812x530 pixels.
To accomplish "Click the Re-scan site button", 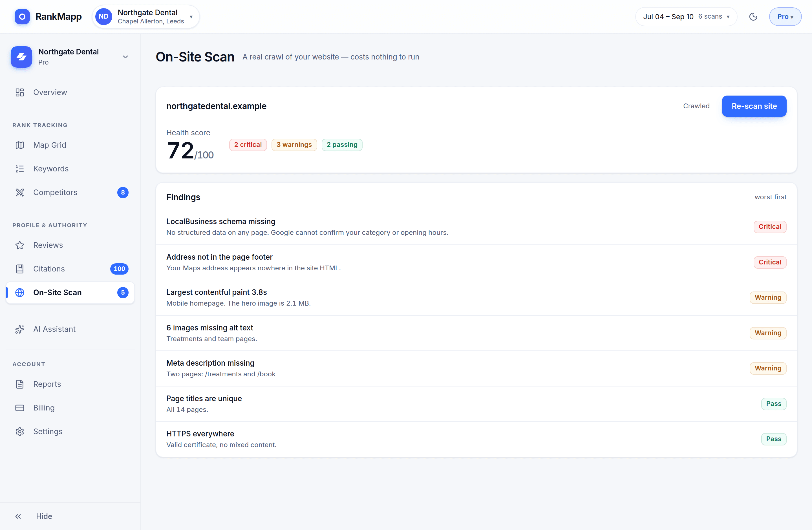I will 754,106.
